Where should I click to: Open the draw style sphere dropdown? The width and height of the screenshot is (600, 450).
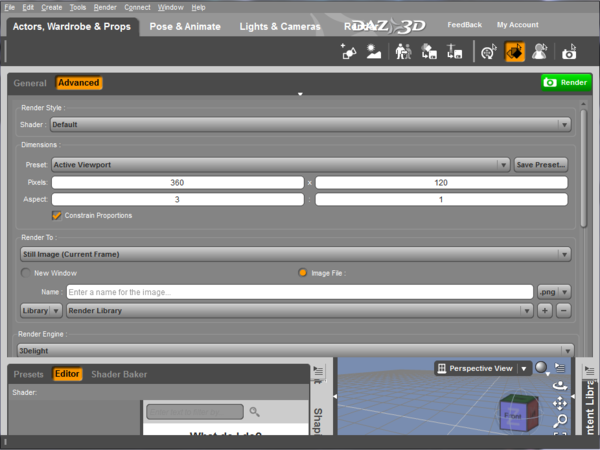pos(542,368)
